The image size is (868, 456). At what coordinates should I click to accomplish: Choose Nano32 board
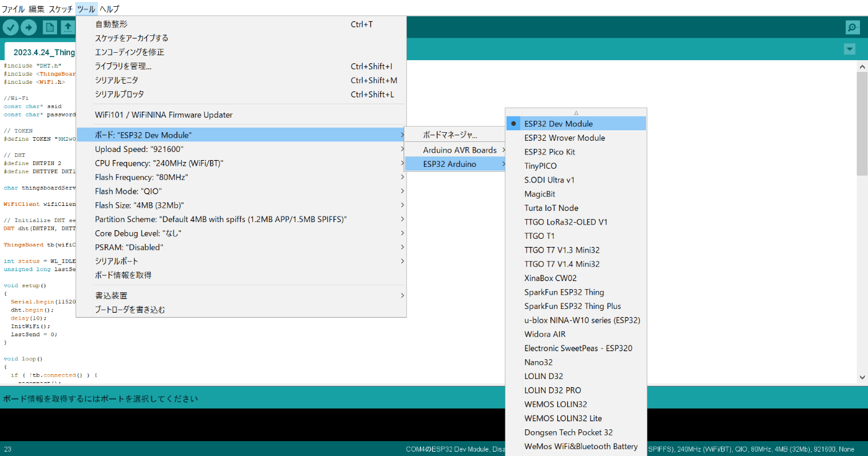(x=577, y=362)
